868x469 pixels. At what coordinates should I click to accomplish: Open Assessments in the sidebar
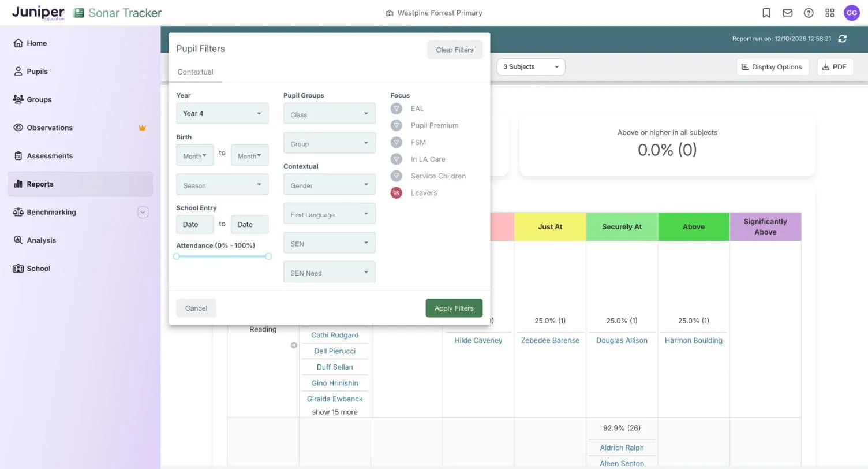point(80,156)
